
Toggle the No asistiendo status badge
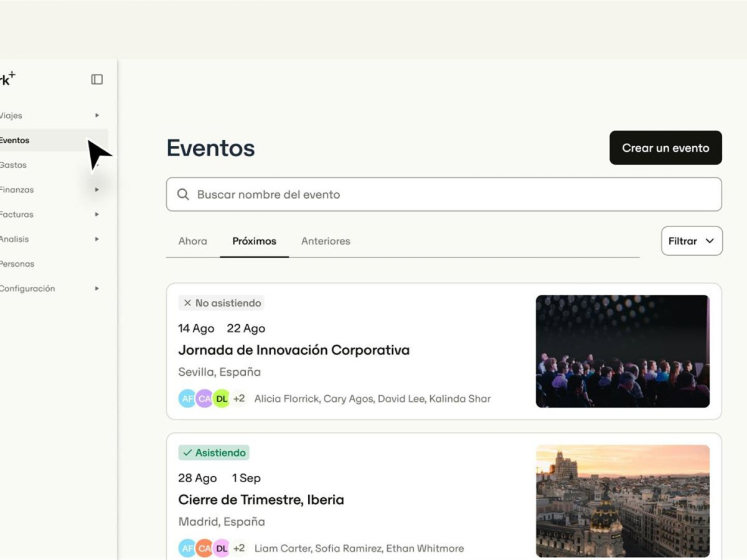[222, 303]
